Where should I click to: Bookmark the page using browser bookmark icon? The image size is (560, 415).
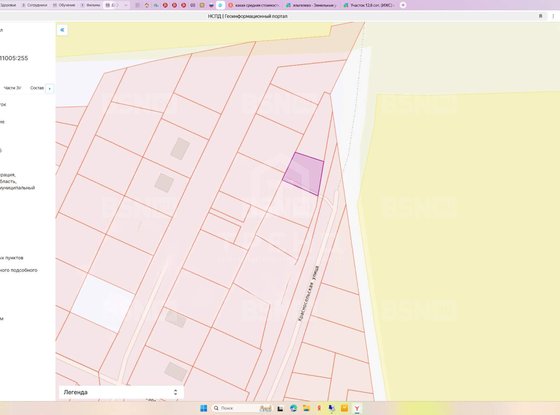click(541, 16)
